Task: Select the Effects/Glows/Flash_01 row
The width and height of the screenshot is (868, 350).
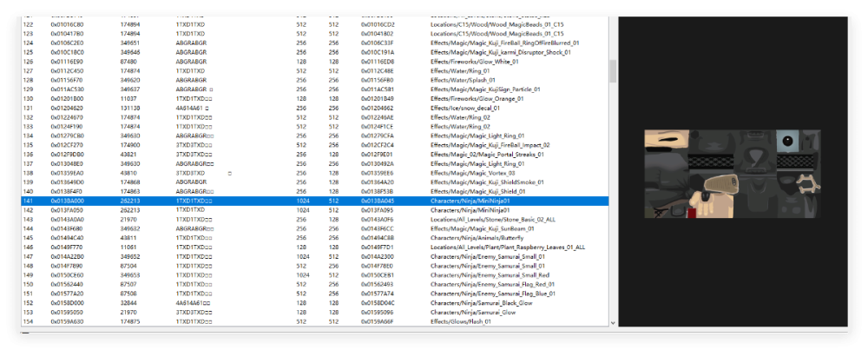Action: tap(314, 321)
